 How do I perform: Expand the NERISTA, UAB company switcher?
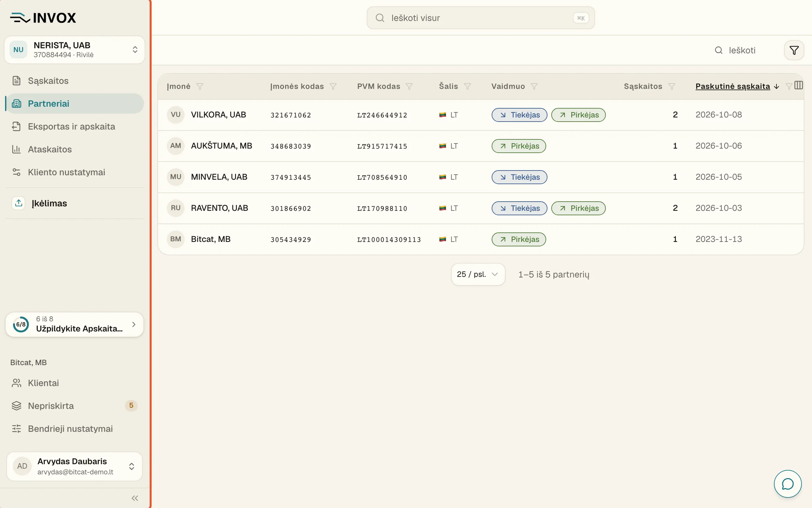tap(75, 50)
